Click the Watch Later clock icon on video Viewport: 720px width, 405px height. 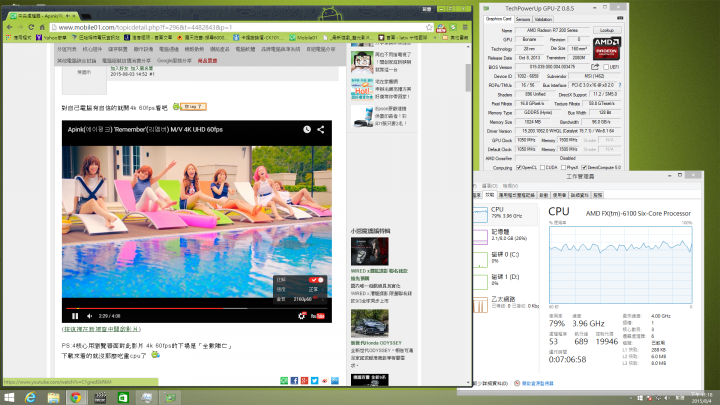[x=307, y=129]
